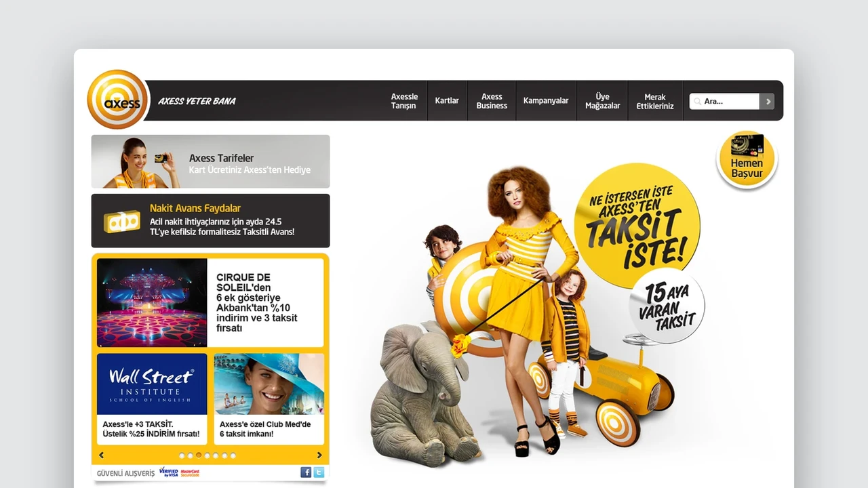868x488 pixels.
Task: Focus the Ara search field
Action: click(x=724, y=101)
